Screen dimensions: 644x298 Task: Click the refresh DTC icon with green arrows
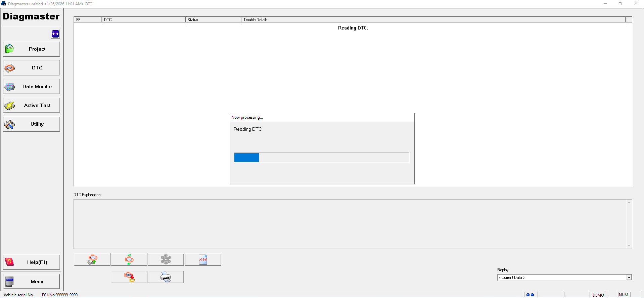click(129, 259)
